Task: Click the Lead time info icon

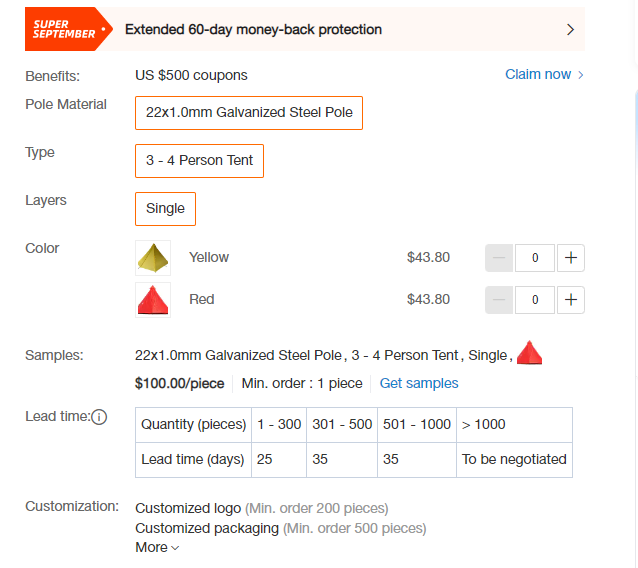Action: 99,417
